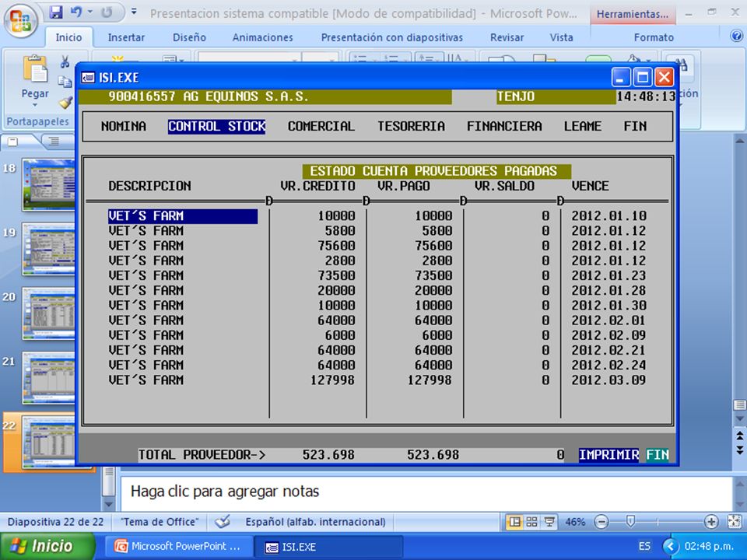Click the zoom in plus button
This screenshot has height=560, width=747.
click(x=711, y=522)
